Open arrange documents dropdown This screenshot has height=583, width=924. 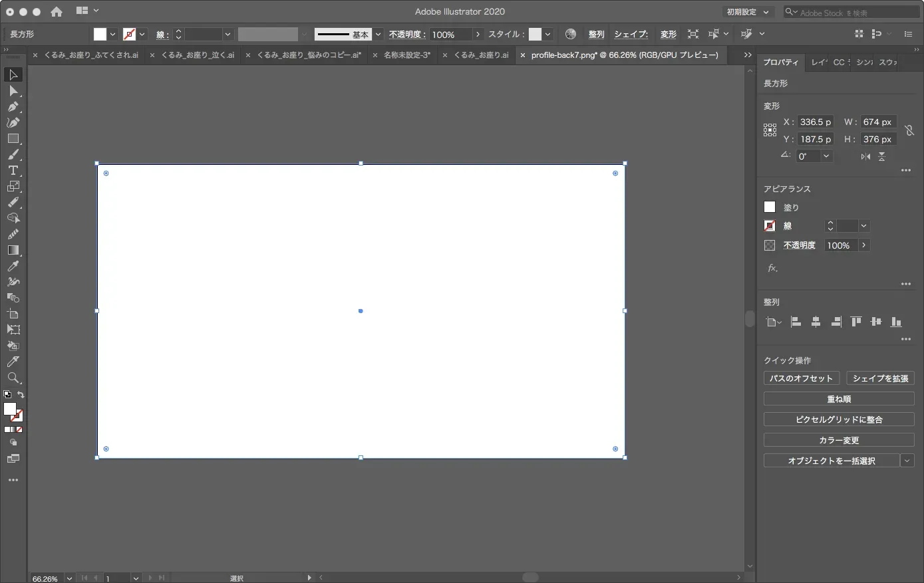coord(87,11)
